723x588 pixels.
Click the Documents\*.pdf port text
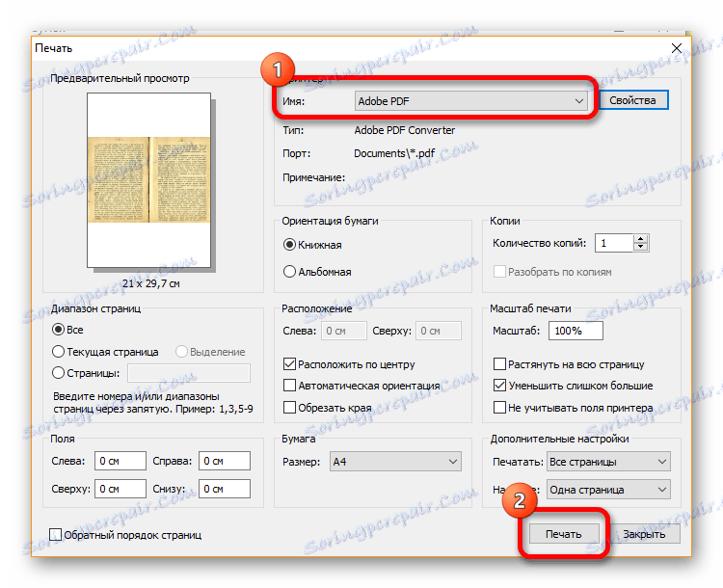click(x=394, y=153)
